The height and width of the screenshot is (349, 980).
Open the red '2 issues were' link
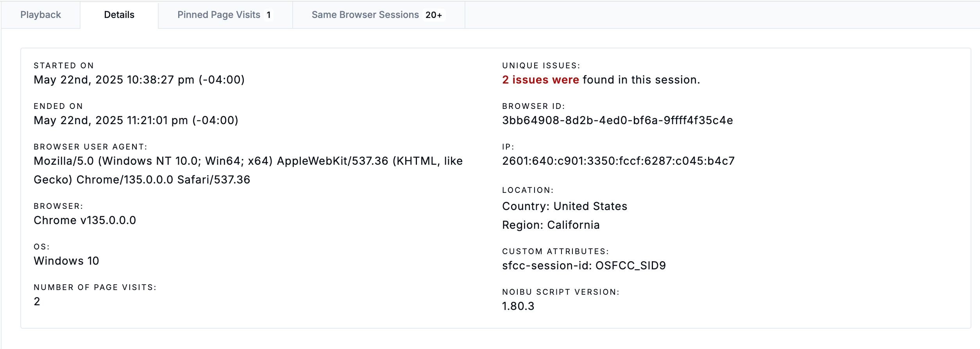540,80
